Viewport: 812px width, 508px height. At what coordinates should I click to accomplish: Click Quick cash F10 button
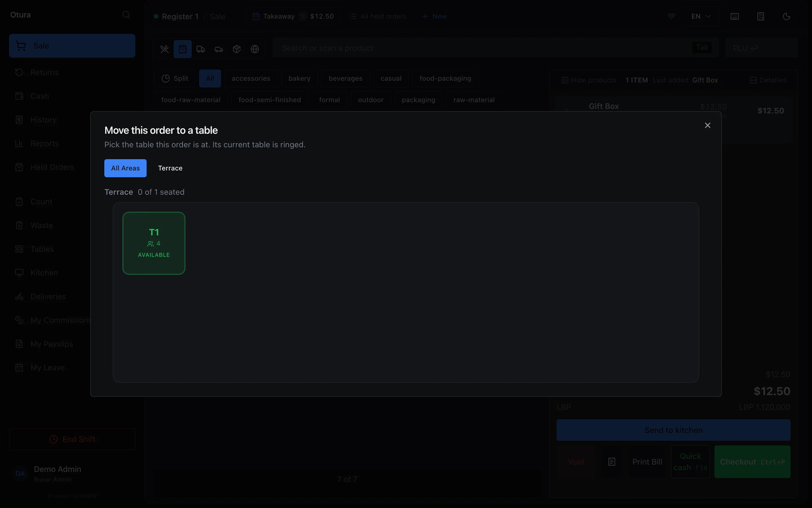690,462
